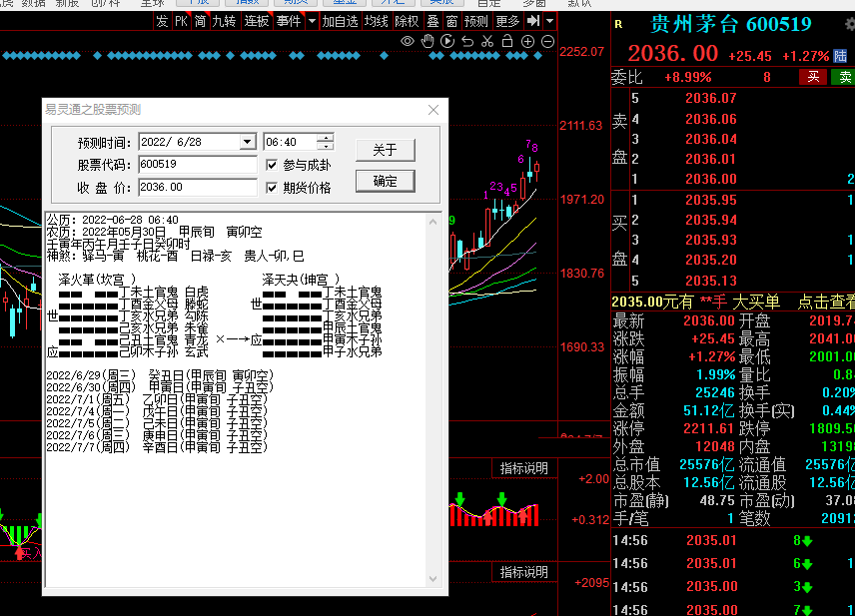
Task: Toggle the eye visibility icon on chart
Action: point(408,41)
